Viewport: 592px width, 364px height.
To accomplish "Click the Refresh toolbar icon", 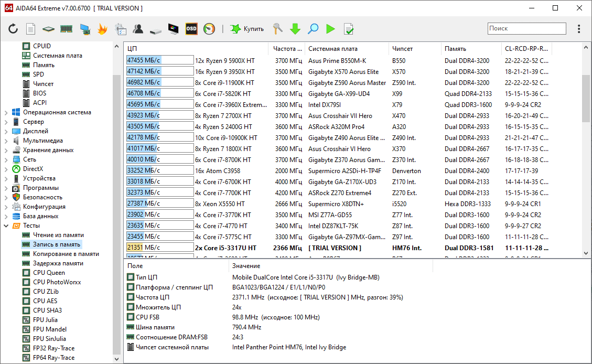I will [13, 29].
